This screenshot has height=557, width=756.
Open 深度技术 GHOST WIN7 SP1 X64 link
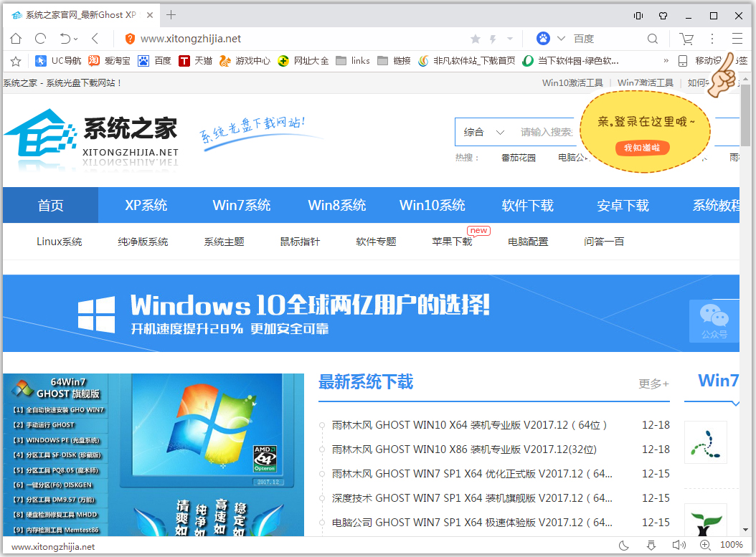point(472,498)
